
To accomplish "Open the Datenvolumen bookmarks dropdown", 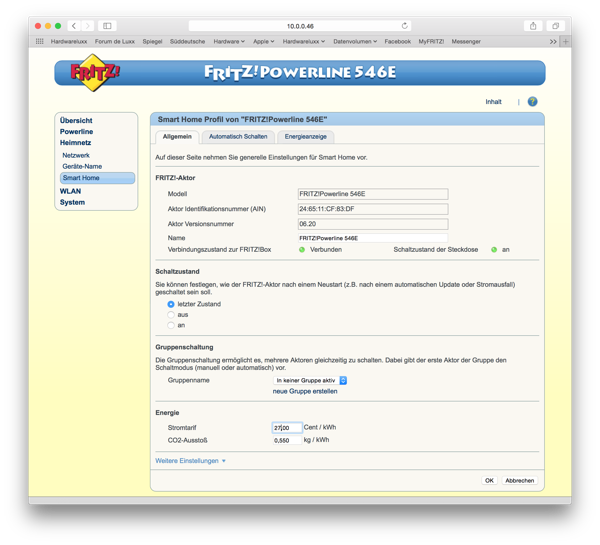I will [x=355, y=41].
